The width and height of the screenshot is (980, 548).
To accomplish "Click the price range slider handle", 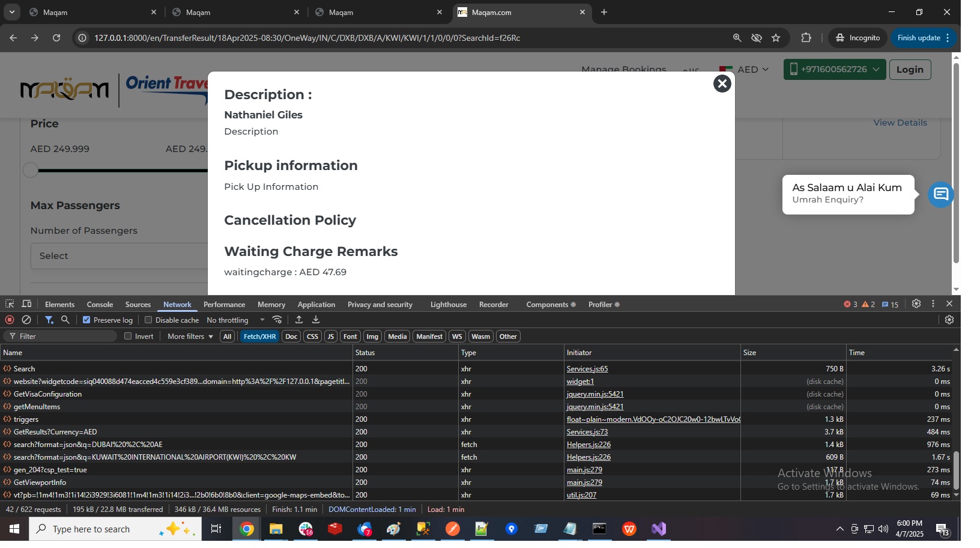I will [x=31, y=170].
